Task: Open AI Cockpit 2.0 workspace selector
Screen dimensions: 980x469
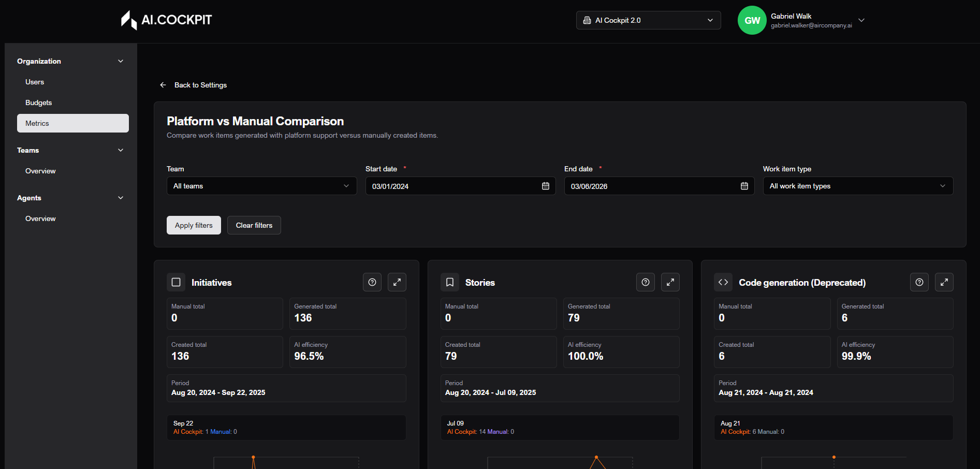Action: pos(648,20)
